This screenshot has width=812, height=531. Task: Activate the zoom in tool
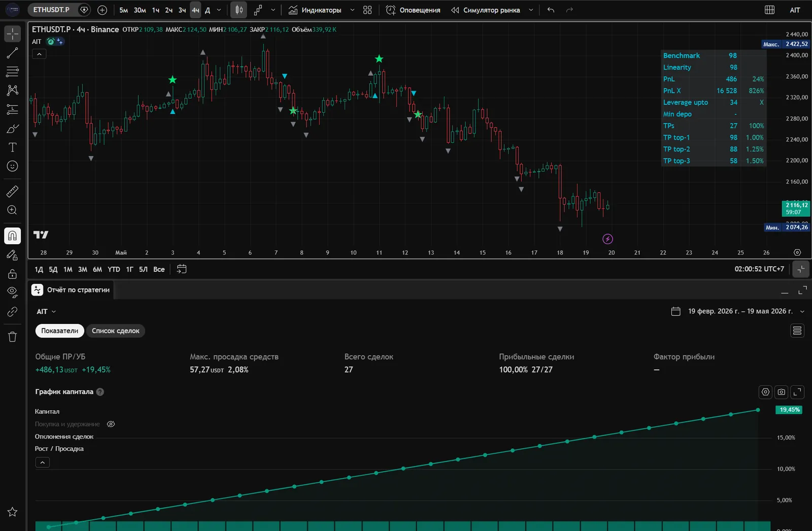pyautogui.click(x=12, y=210)
